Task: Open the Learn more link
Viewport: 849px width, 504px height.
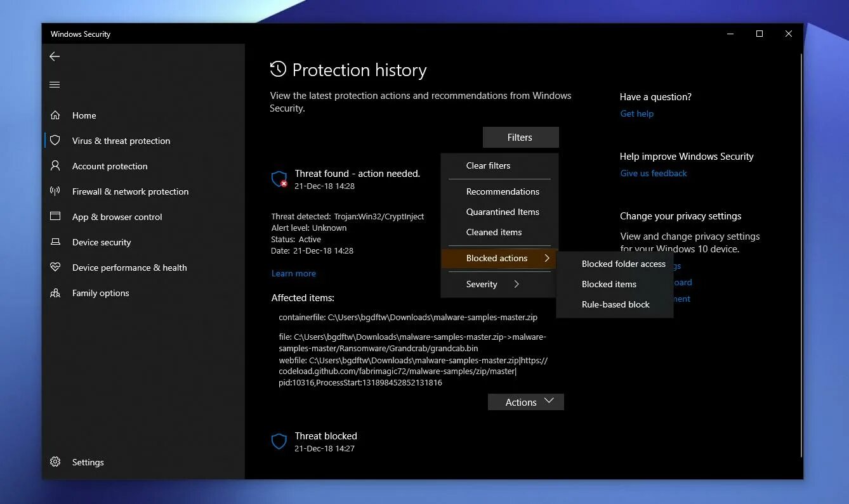Action: pos(293,273)
